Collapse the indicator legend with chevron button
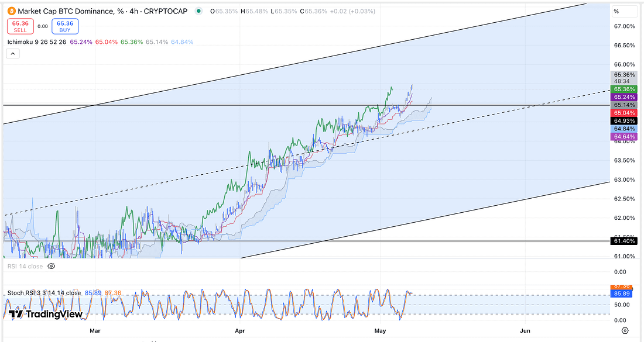Viewport: 644px width, 342px height. point(13,54)
